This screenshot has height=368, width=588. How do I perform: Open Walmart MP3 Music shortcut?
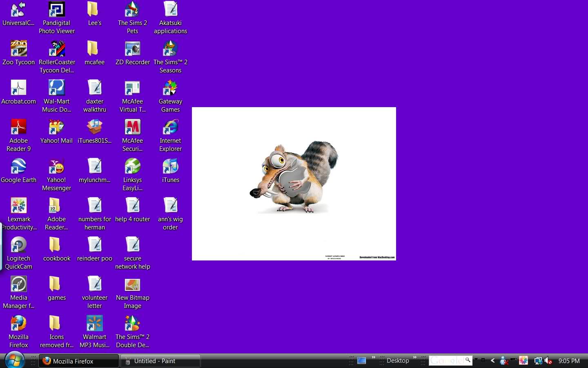94,332
